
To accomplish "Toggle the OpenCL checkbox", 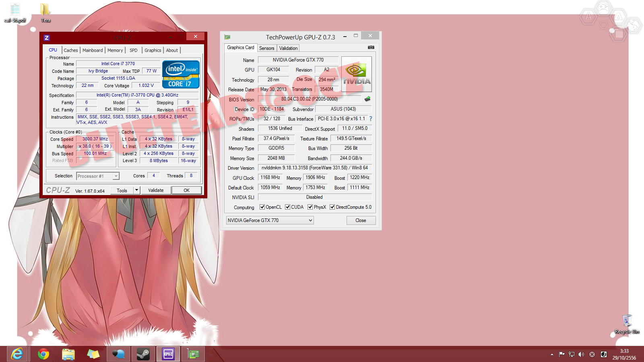I will pyautogui.click(x=262, y=207).
